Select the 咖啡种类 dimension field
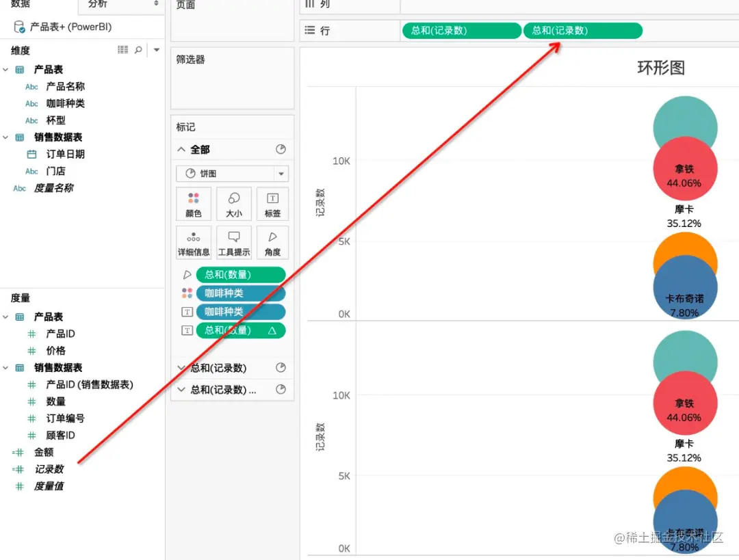This screenshot has height=560, width=739. 66,104
